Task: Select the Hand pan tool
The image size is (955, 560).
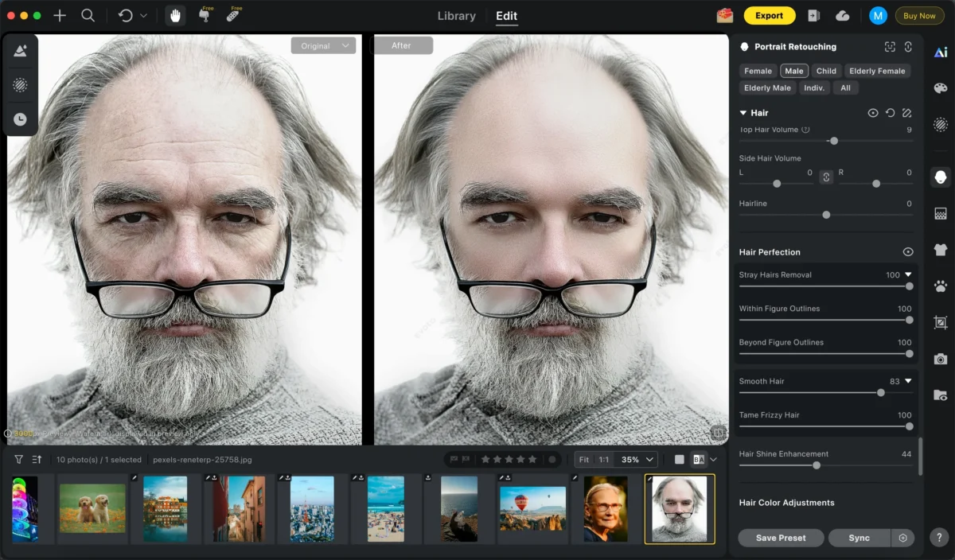Action: point(175,16)
